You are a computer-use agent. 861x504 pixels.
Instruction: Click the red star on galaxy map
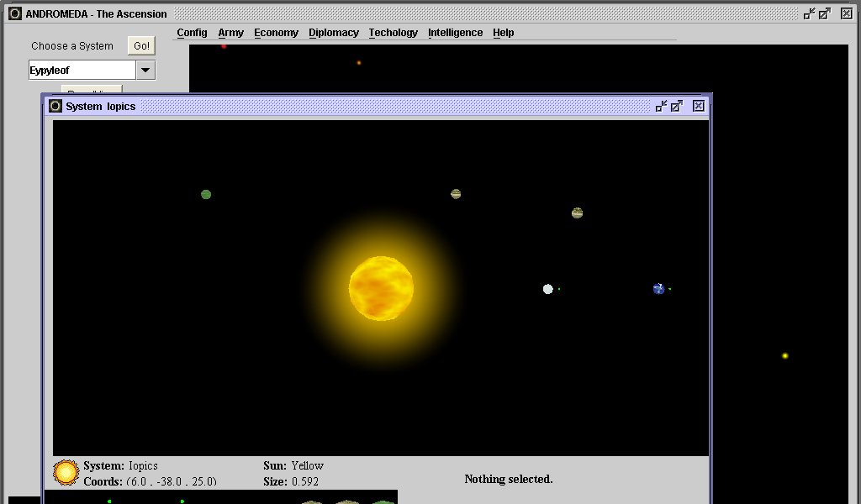click(224, 46)
